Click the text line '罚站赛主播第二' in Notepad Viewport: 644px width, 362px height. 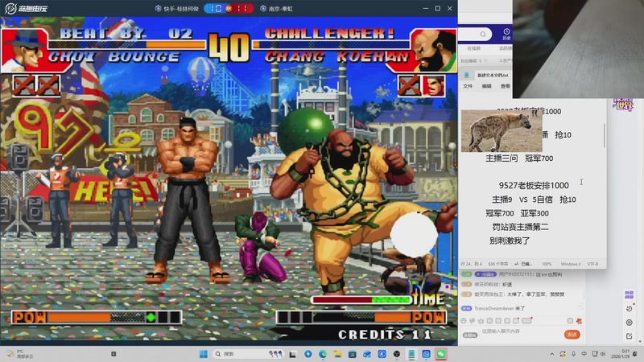[x=520, y=227]
